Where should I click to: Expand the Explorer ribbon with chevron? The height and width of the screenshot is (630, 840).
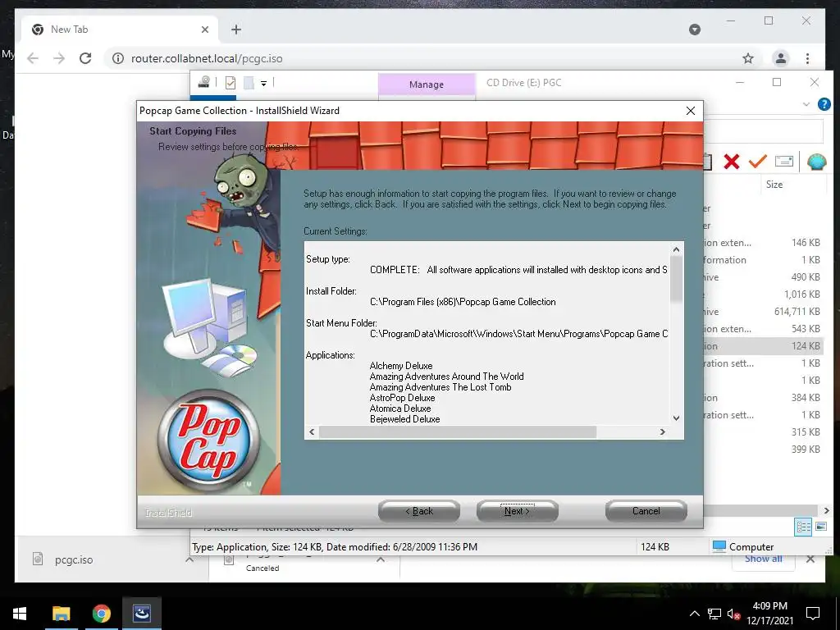806,104
